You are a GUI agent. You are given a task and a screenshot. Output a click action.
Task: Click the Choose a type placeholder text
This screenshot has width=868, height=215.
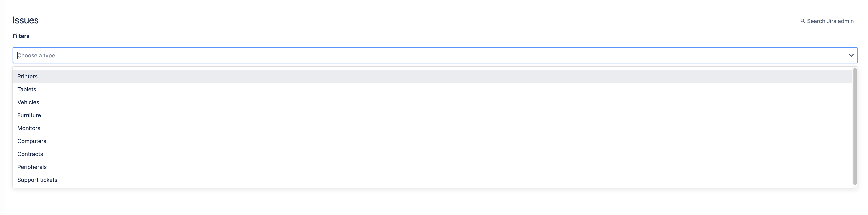36,55
